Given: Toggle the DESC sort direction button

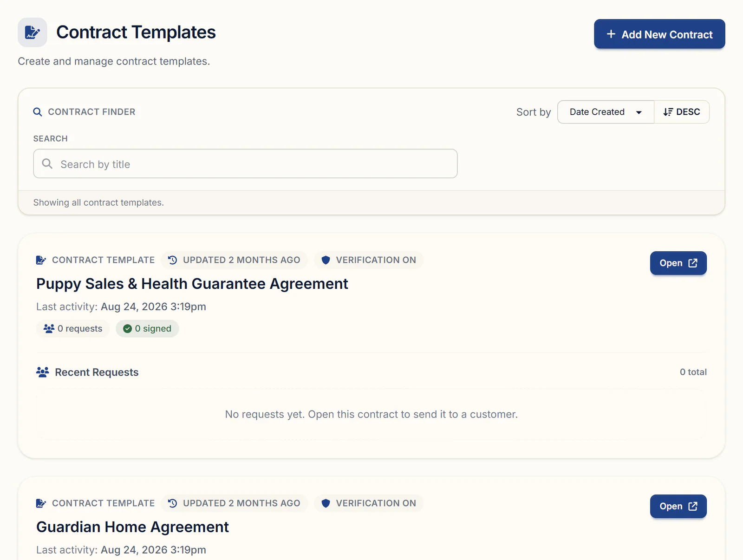Looking at the screenshot, I should coord(681,112).
